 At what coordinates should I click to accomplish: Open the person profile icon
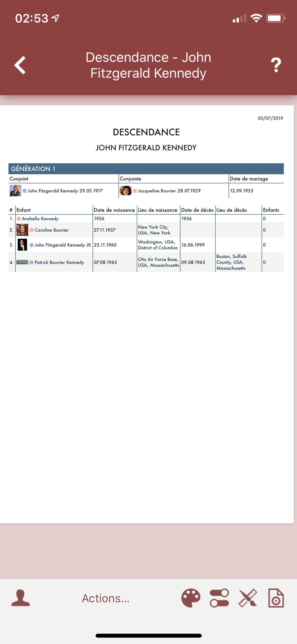point(21,598)
